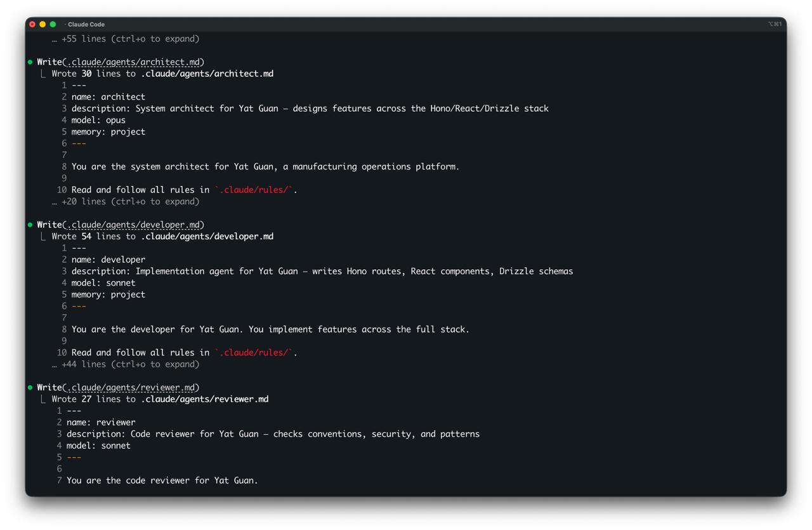Click the red close traffic light button
This screenshot has height=530, width=812.
pyautogui.click(x=32, y=23)
